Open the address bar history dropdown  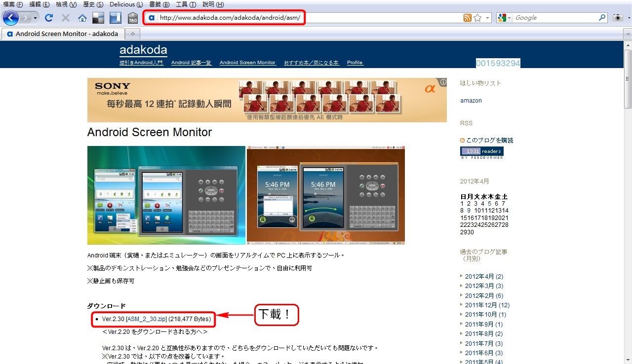(488, 18)
